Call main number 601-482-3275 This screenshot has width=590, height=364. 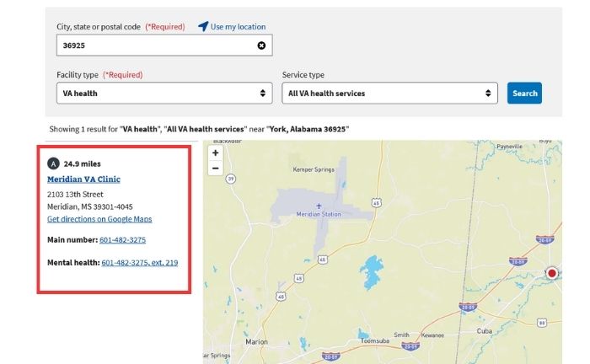(x=122, y=240)
